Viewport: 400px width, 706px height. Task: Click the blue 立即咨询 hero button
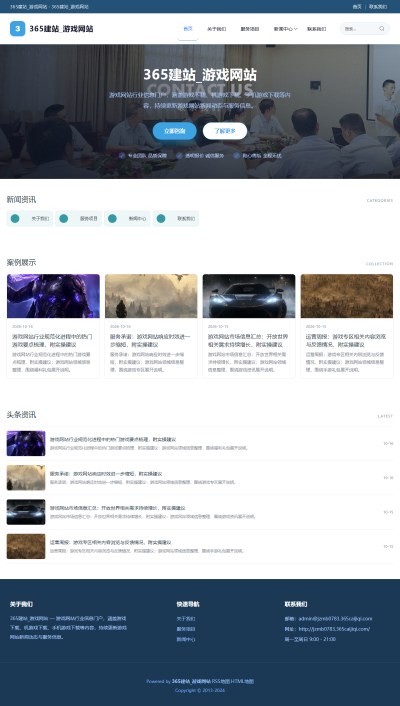174,131
